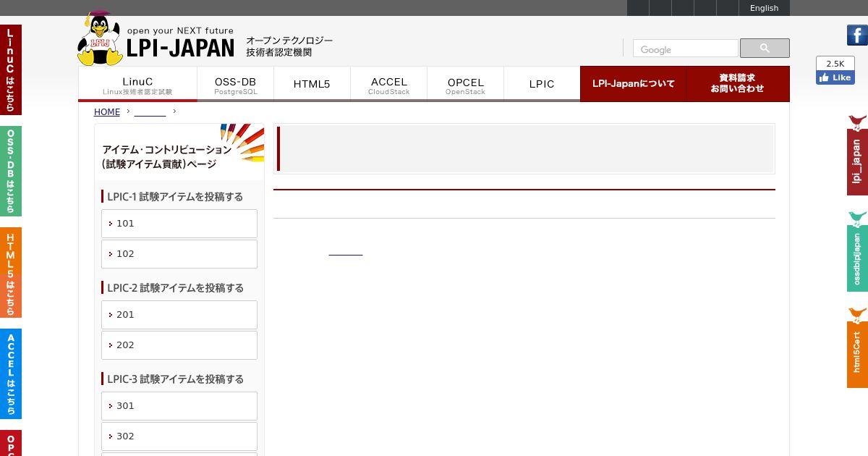This screenshot has width=868, height=456.
Task: Click the 'LPIC-3 試験アイテムを投稿する' heading
Action: 175,379
